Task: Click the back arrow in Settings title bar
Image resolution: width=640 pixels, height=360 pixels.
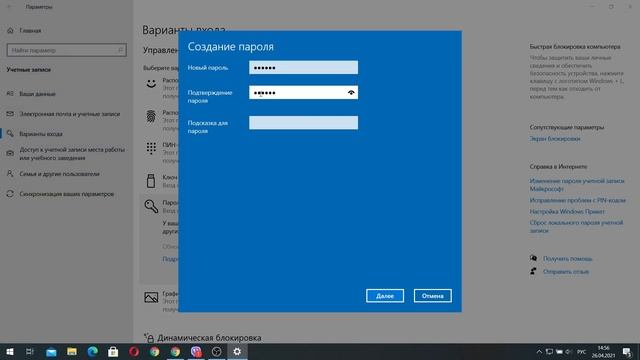Action: (x=9, y=7)
